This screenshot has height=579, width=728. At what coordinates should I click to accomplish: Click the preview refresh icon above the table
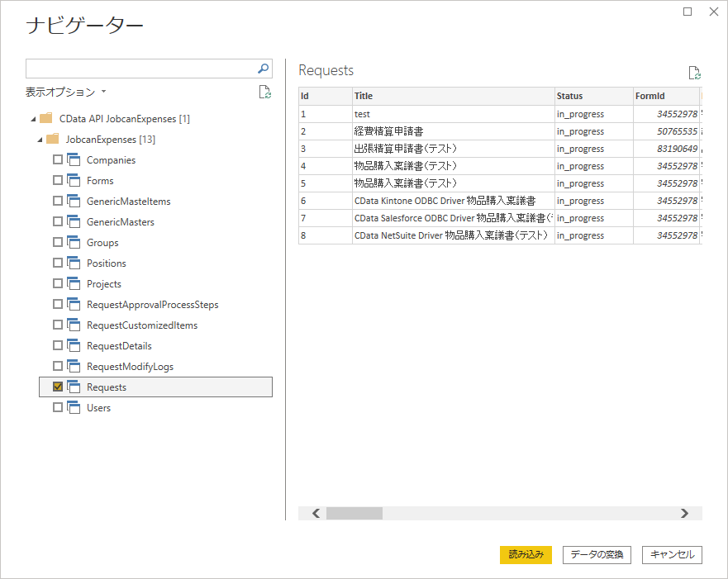click(x=694, y=73)
